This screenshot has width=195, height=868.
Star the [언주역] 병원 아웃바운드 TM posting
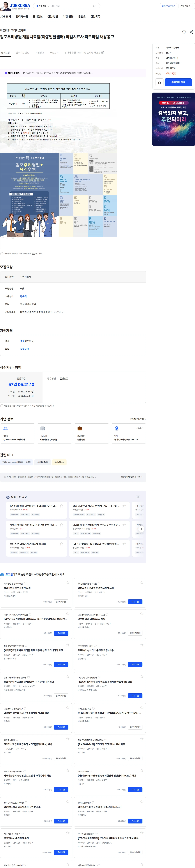[61, 506]
